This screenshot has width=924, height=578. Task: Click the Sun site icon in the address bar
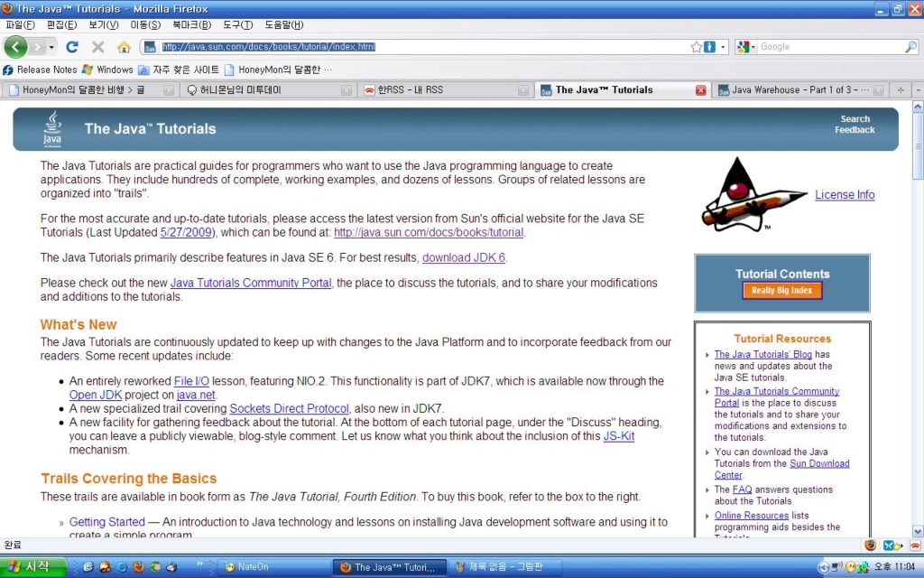(150, 47)
